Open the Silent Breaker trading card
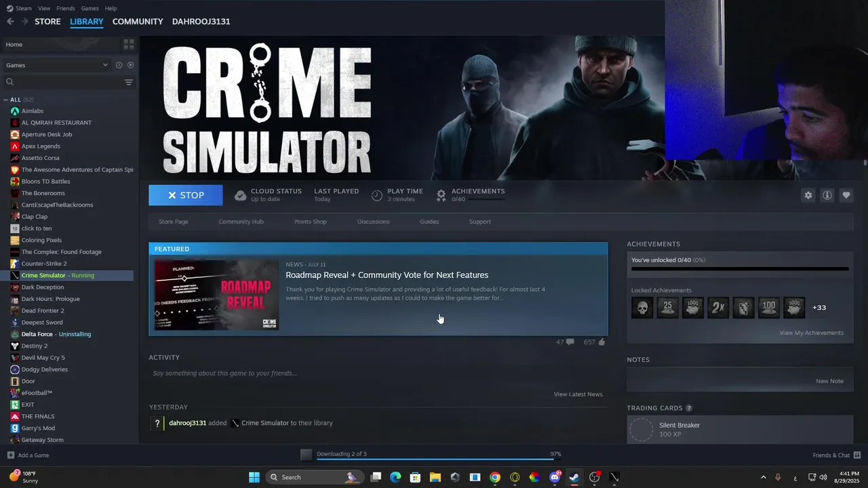 coord(740,430)
